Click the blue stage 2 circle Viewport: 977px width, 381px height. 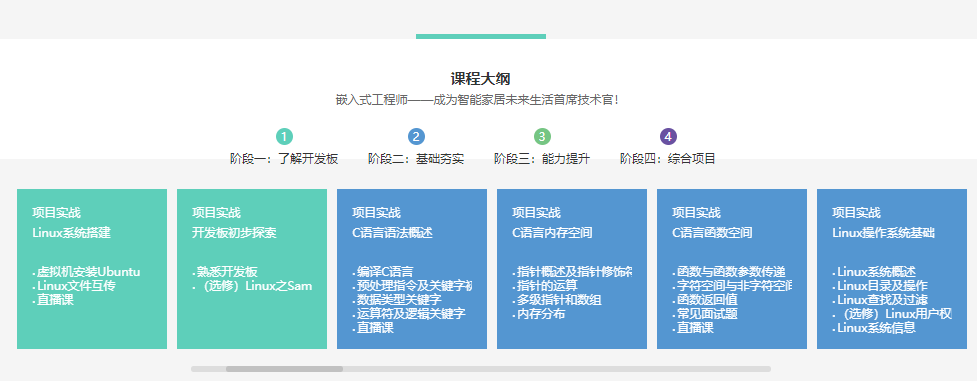tap(416, 137)
